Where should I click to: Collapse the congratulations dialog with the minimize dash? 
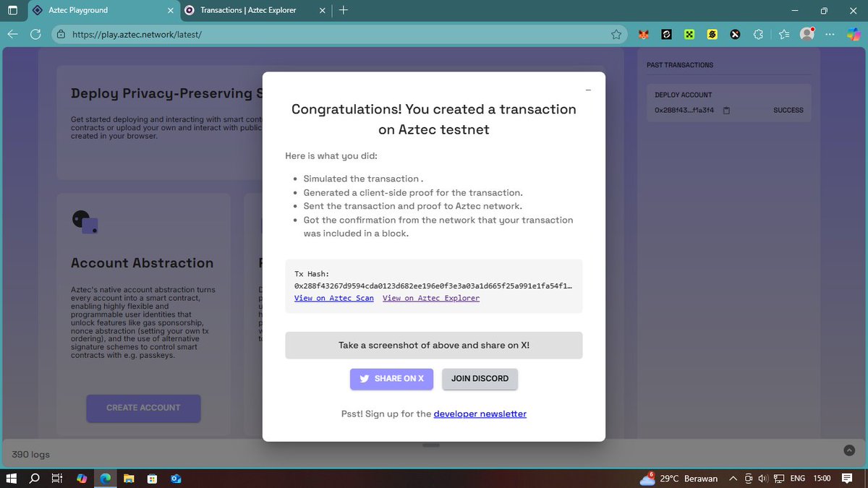click(x=588, y=90)
